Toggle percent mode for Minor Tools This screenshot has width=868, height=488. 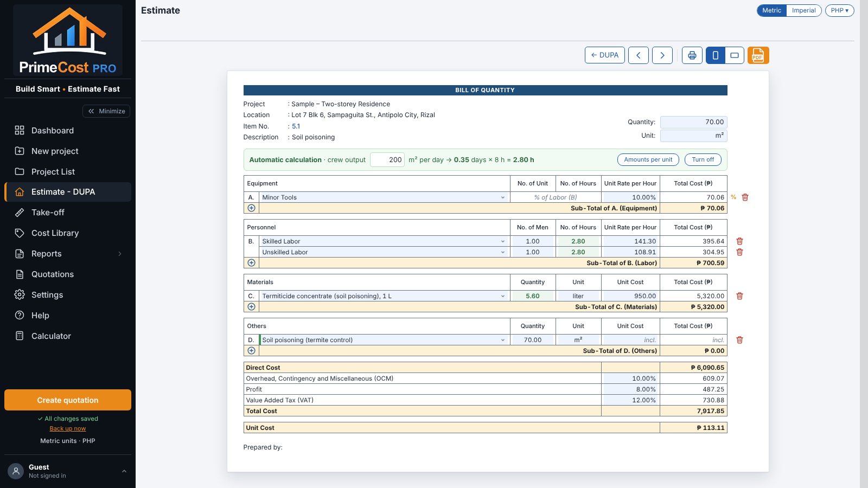coord(733,197)
